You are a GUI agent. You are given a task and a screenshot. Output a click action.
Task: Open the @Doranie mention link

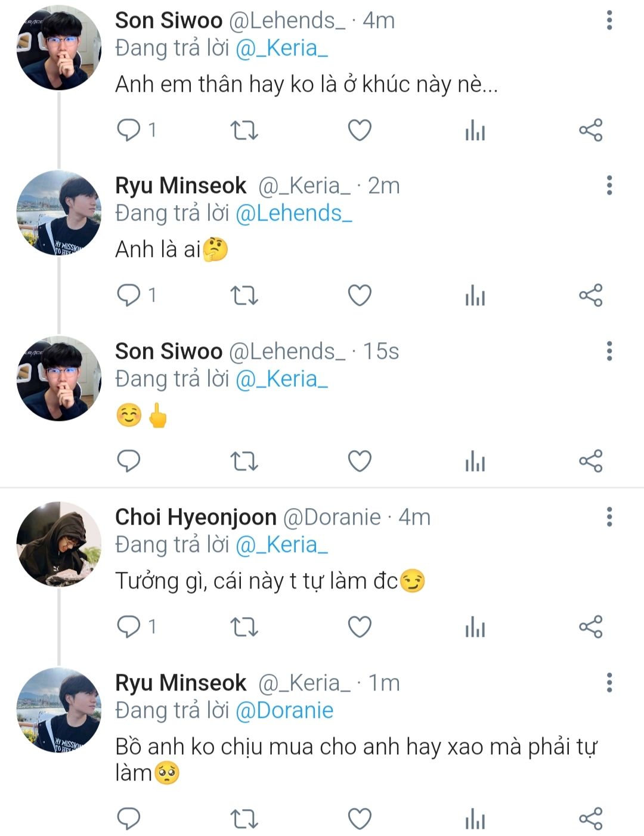tap(284, 711)
